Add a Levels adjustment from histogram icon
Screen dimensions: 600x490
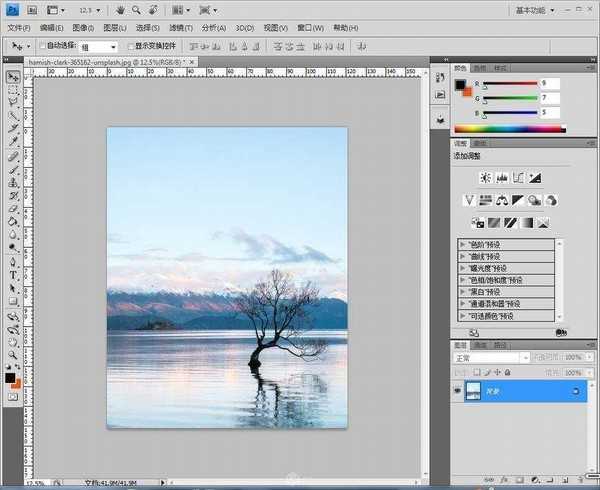pyautogui.click(x=501, y=177)
